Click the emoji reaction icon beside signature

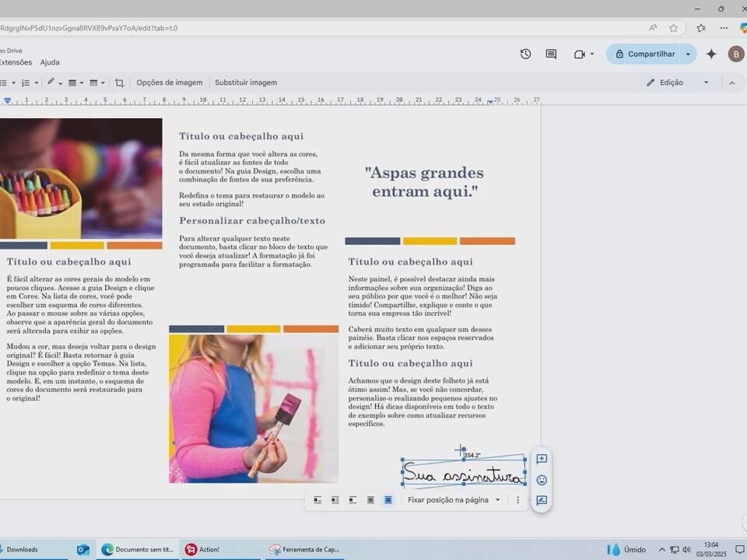pos(542,480)
